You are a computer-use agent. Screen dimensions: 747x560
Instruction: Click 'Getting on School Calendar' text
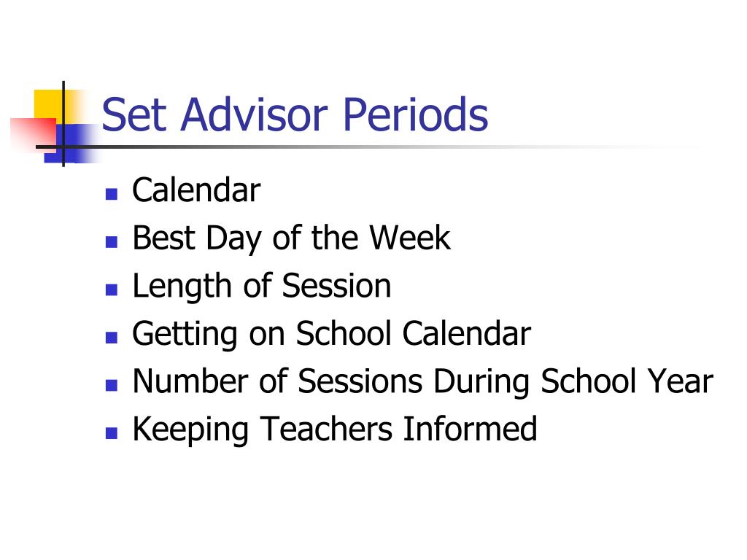click(x=332, y=333)
